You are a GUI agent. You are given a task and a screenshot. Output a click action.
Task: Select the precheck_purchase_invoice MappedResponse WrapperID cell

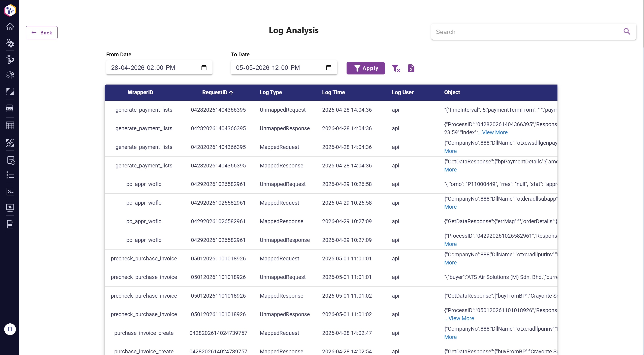coord(144,296)
